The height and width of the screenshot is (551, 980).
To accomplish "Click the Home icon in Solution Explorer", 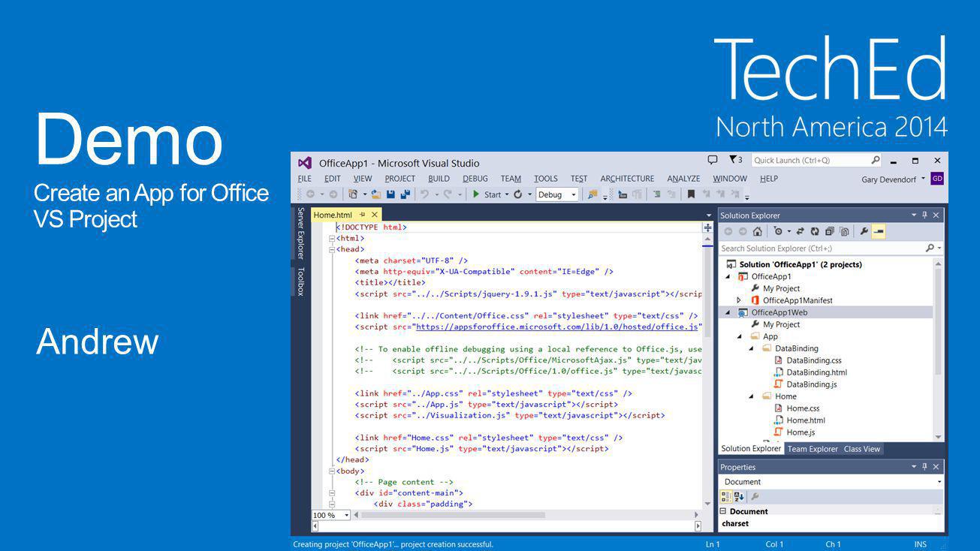I will point(758,232).
